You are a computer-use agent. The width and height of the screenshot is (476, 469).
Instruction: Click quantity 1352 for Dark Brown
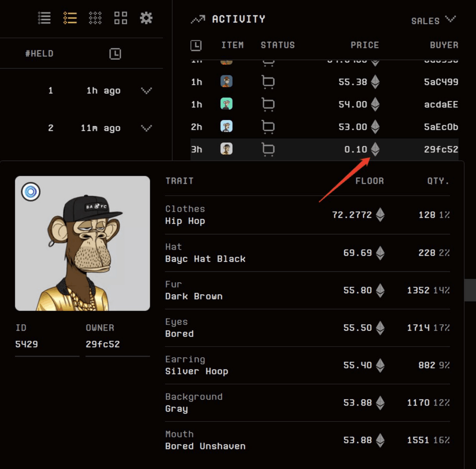(418, 290)
